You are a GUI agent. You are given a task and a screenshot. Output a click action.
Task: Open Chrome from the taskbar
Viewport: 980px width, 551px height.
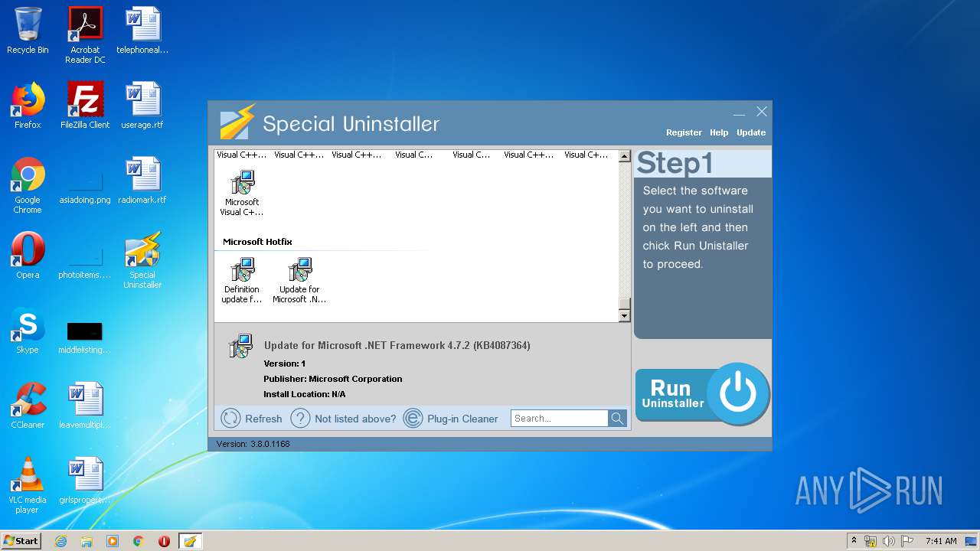coord(139,541)
